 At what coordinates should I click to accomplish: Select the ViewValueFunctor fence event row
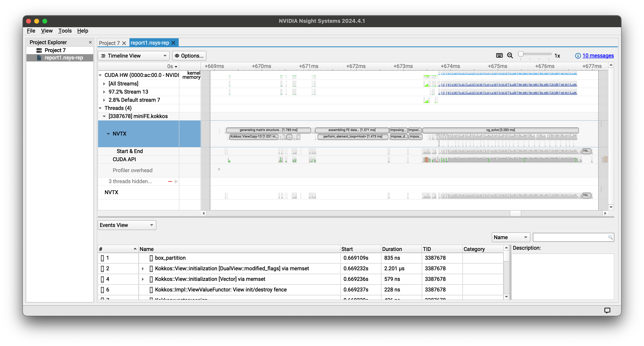coord(300,290)
